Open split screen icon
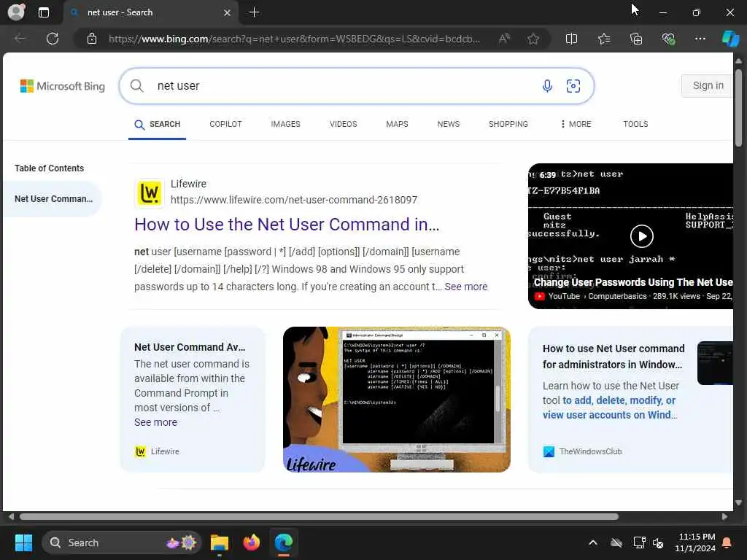The image size is (747, 560). [571, 39]
